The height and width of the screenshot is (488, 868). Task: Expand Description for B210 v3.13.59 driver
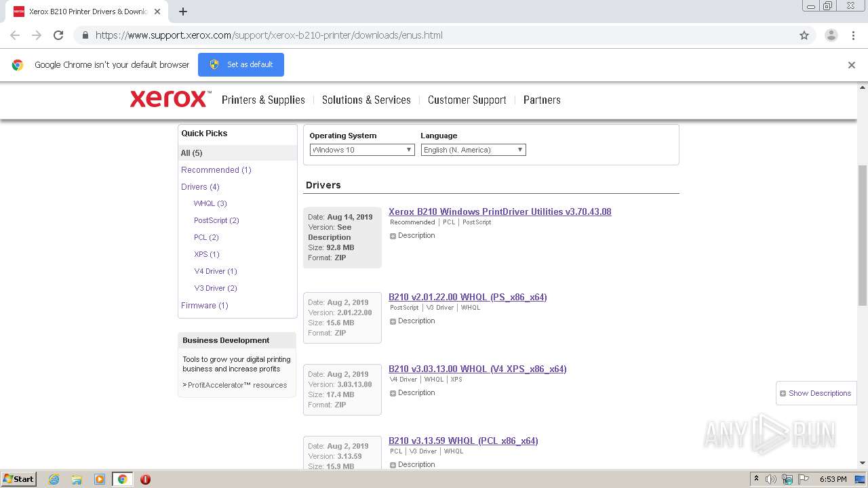[412, 465]
